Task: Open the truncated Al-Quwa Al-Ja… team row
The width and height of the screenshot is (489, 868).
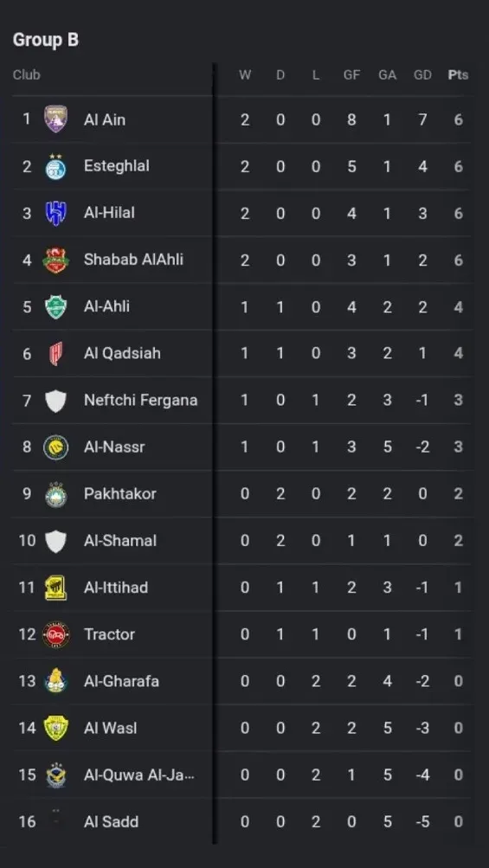Action: pyautogui.click(x=242, y=775)
